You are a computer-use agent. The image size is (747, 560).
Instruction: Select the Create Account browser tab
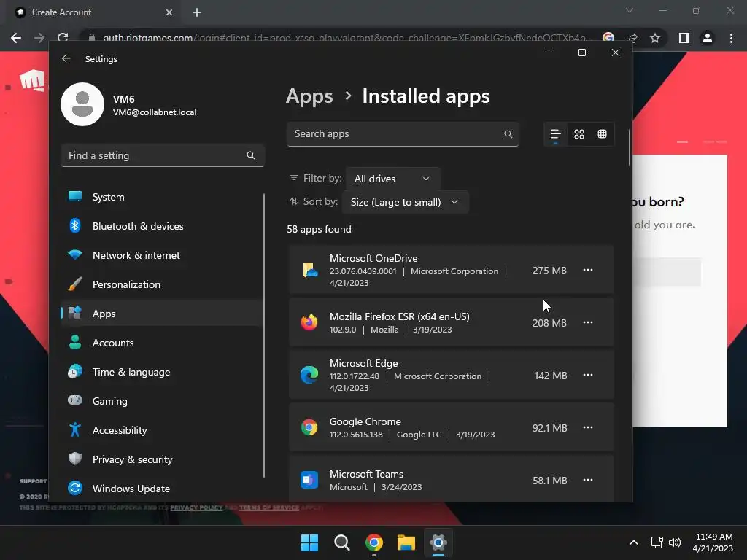point(94,12)
